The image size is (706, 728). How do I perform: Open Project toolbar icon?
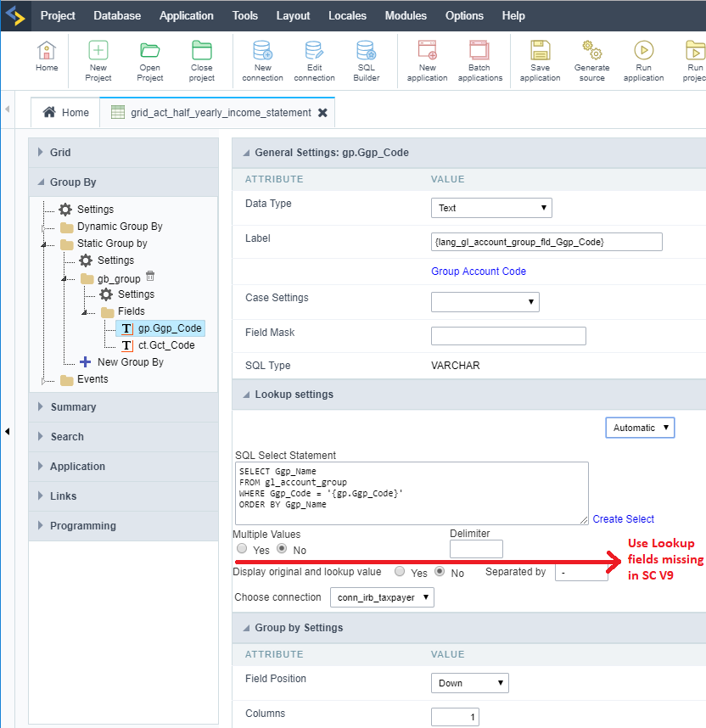[150, 61]
